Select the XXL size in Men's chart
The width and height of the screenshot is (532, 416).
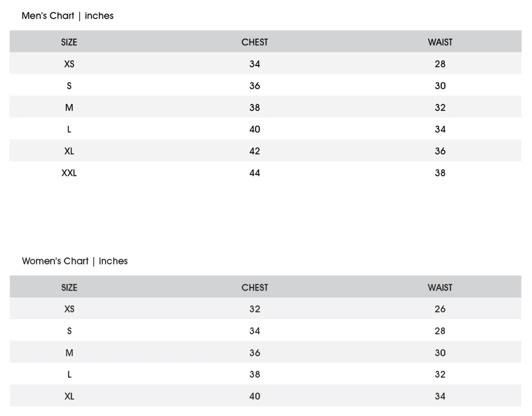69,173
